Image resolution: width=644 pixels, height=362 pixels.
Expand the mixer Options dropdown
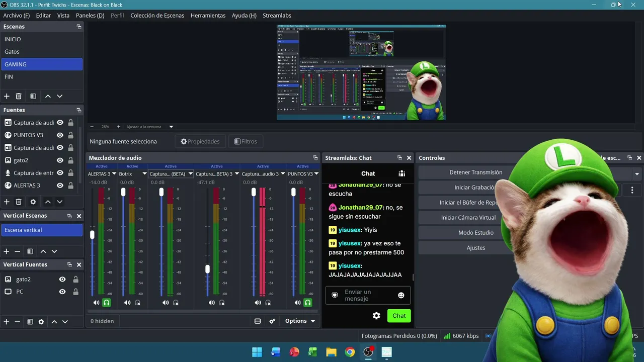click(x=300, y=321)
